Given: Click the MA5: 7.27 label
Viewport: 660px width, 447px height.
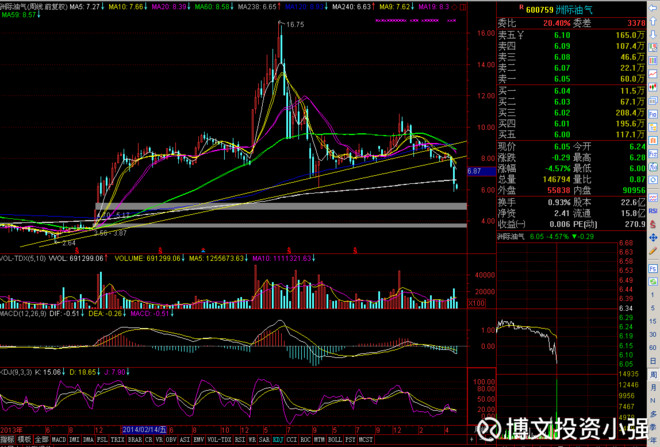Looking at the screenshot, I should (x=85, y=7).
